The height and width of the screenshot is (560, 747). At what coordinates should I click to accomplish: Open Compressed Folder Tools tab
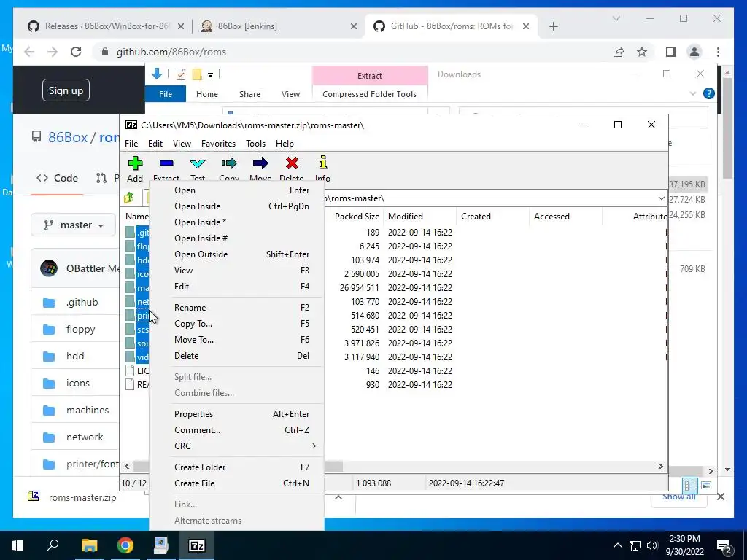click(369, 94)
